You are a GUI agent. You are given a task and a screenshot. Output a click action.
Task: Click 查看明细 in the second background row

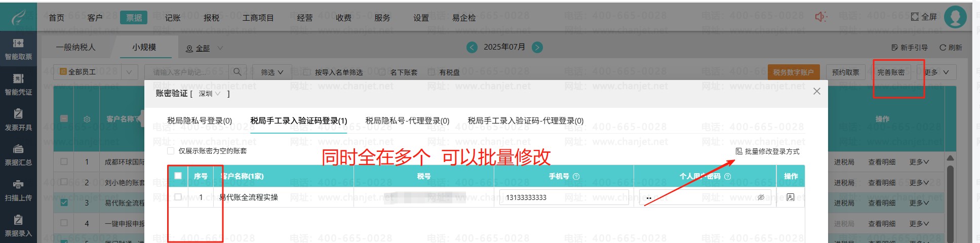(x=882, y=182)
